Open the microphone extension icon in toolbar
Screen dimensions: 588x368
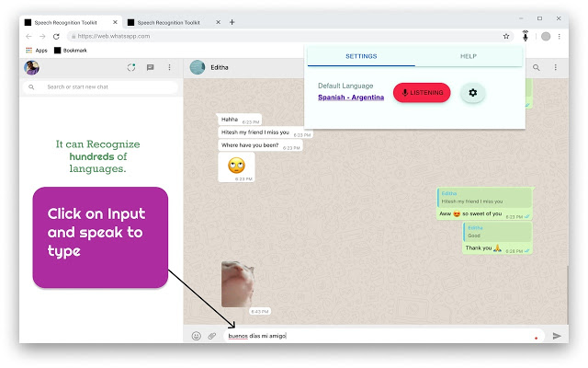pos(526,36)
